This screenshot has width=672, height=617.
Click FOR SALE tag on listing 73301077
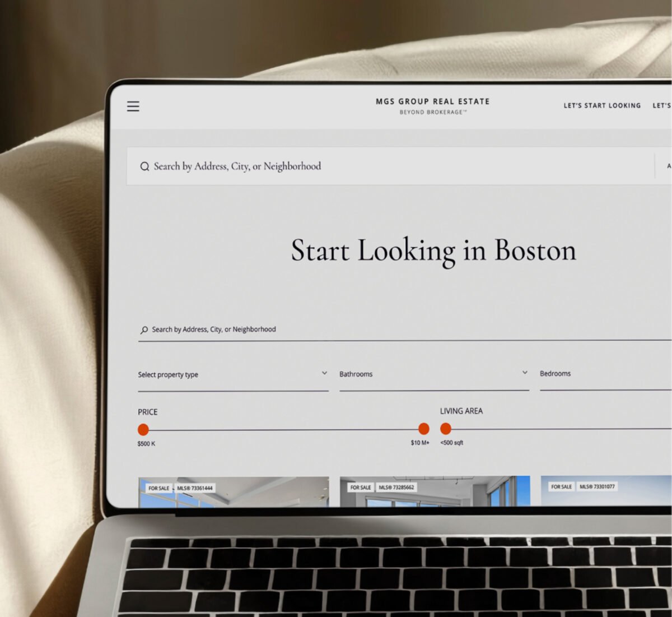[561, 486]
